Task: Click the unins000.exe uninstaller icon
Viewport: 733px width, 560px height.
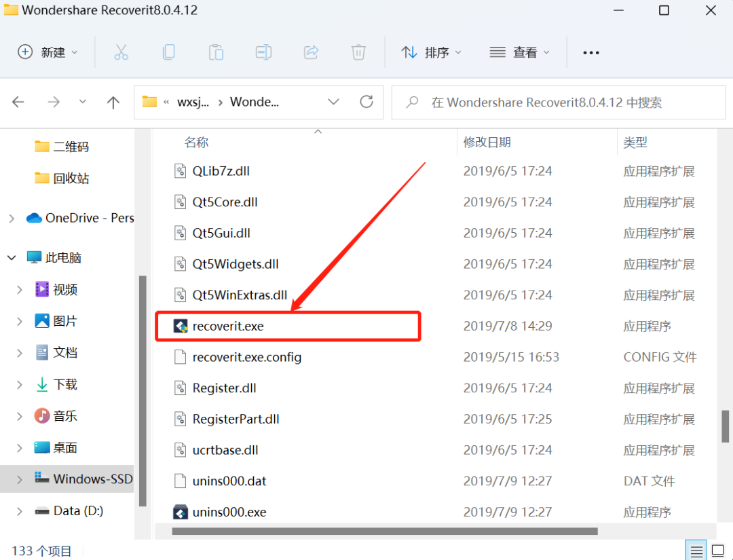Action: pyautogui.click(x=181, y=512)
